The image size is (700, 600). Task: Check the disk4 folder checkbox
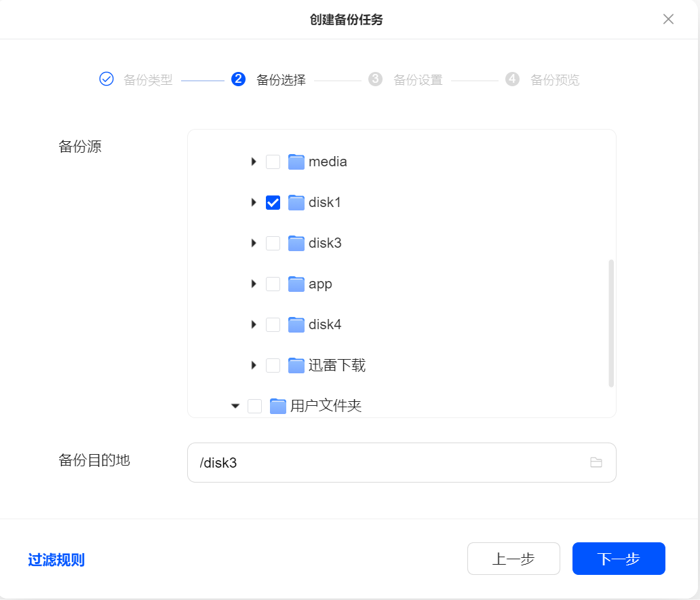point(273,324)
